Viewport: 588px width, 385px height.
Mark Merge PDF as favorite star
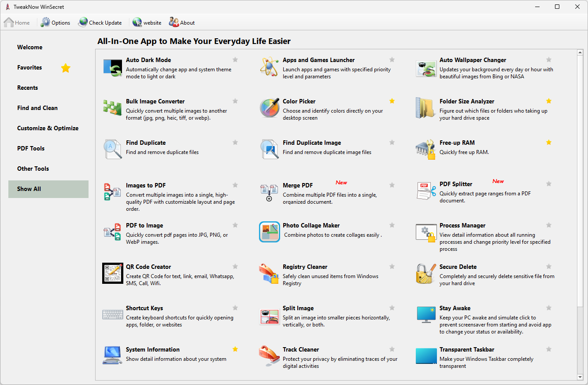(x=392, y=185)
